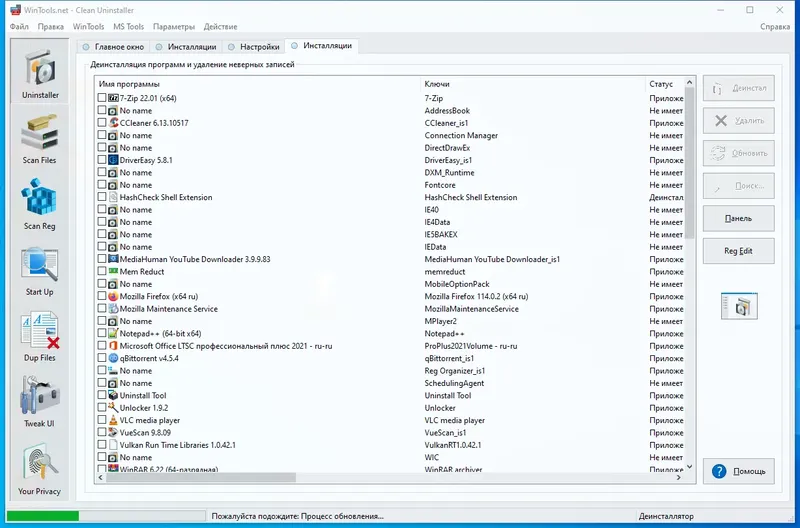Image resolution: width=800 pixels, height=528 pixels.
Task: Tick the qBittorrent v4.5.4 checkbox
Action: click(x=102, y=358)
